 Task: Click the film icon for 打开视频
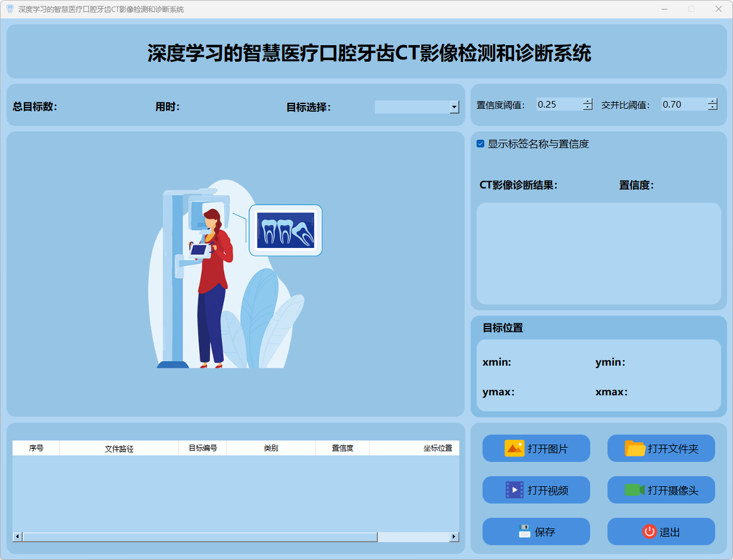514,490
